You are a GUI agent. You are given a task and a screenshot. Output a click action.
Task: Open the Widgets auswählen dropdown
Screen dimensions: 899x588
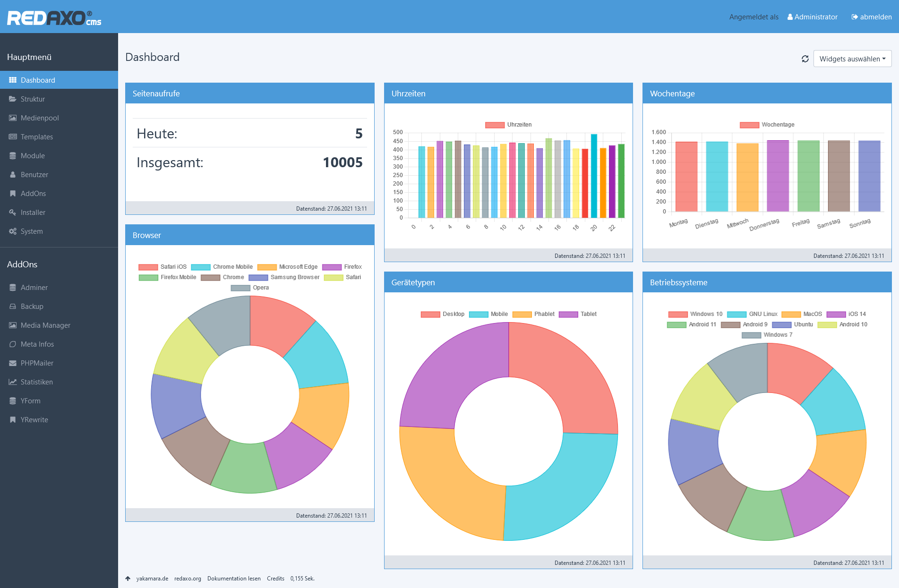click(852, 59)
